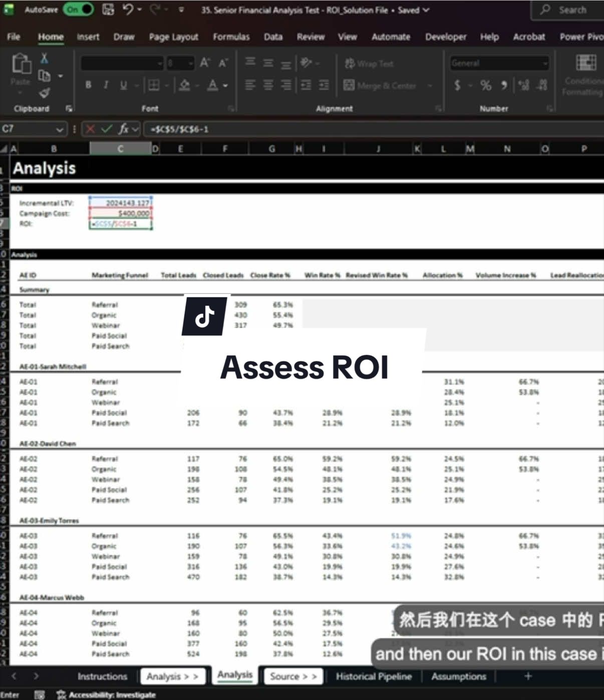Image resolution: width=604 pixels, height=700 pixels.
Task: Toggle Bold formatting
Action: click(x=88, y=85)
